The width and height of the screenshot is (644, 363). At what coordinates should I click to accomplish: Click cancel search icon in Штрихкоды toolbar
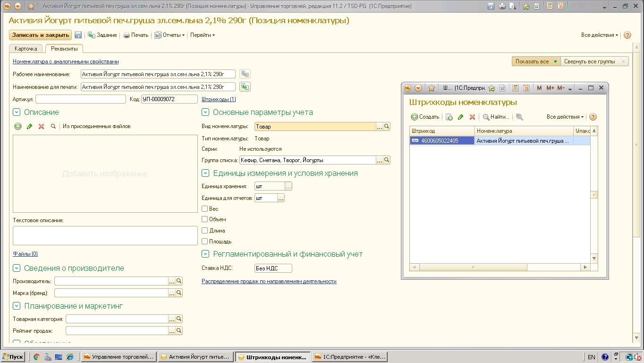(x=519, y=117)
